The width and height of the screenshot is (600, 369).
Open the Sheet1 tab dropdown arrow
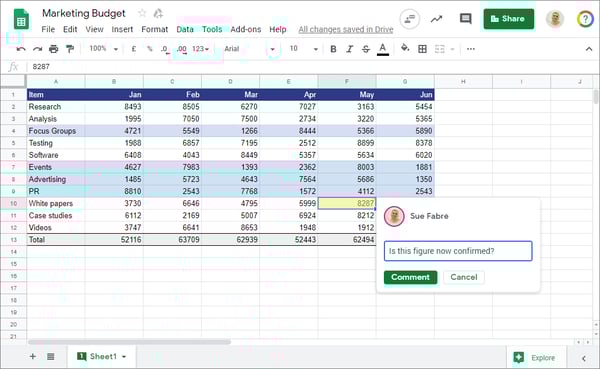point(124,357)
